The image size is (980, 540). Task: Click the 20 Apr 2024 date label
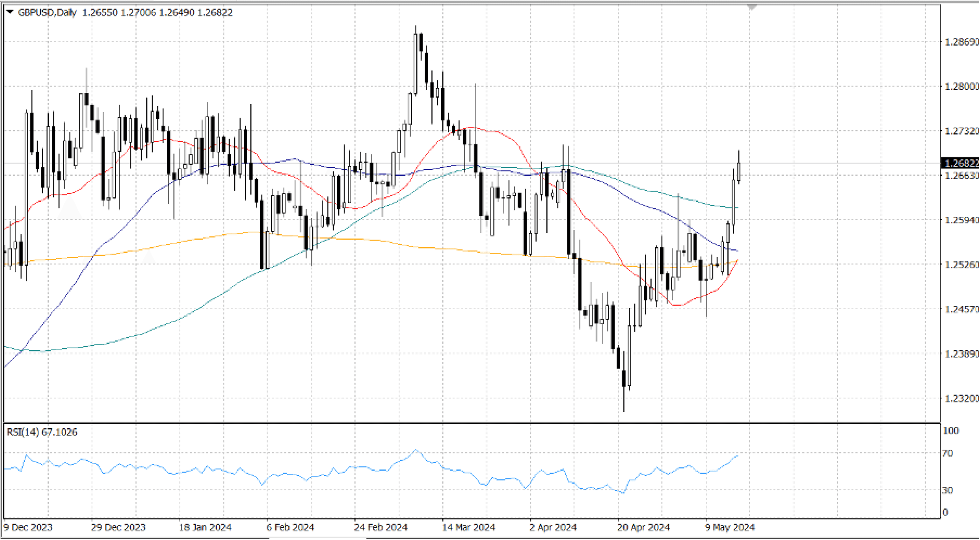643,528
